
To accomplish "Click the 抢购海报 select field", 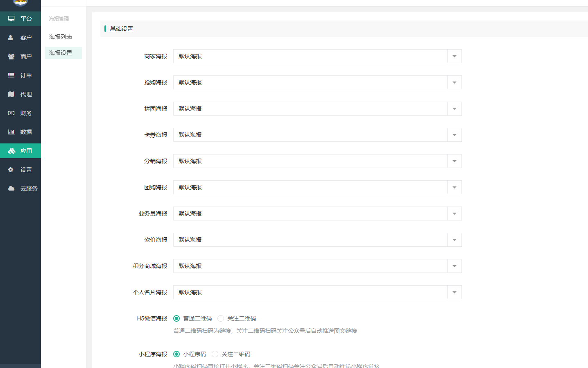I will (x=317, y=82).
